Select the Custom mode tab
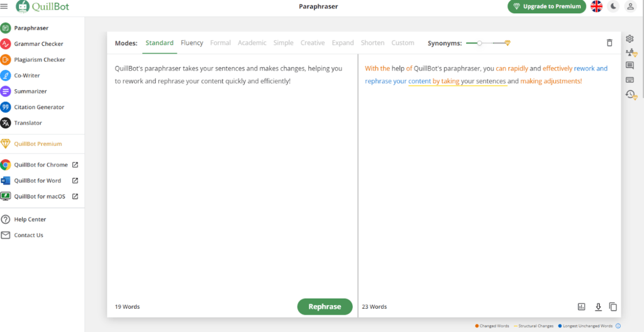This screenshot has width=644, height=332. click(x=402, y=43)
